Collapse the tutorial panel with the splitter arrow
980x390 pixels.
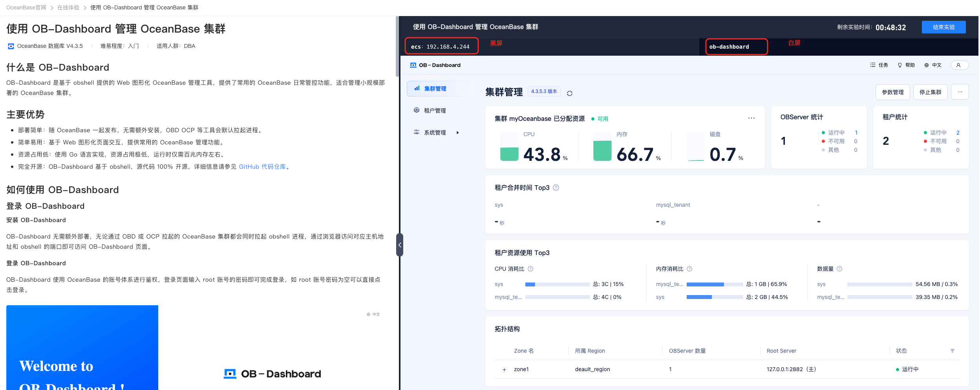click(400, 245)
